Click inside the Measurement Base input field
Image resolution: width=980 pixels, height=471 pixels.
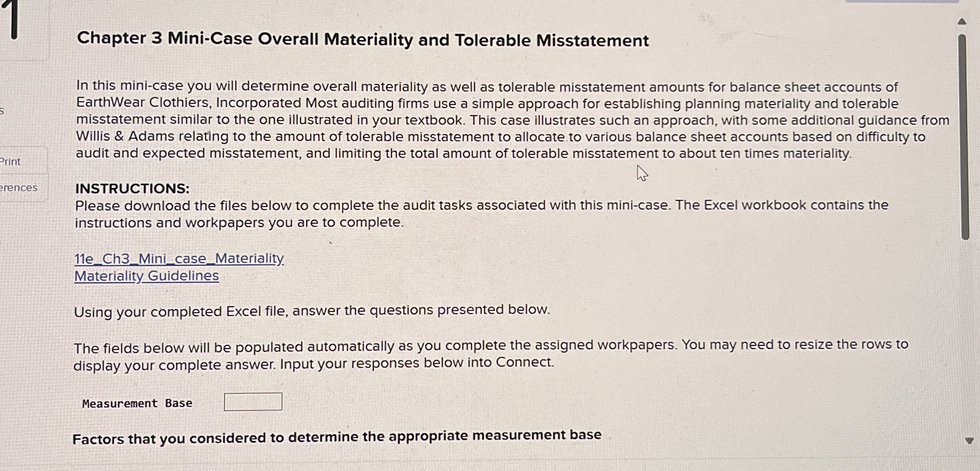(253, 402)
